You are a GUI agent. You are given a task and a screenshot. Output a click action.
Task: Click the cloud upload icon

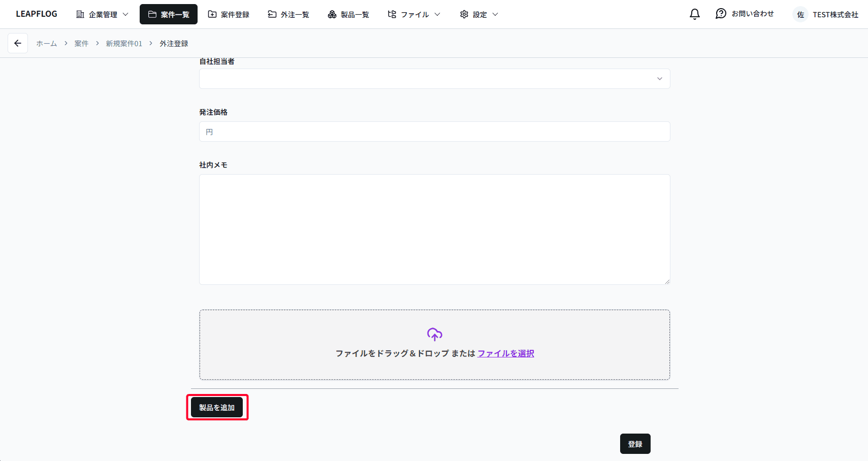434,334
